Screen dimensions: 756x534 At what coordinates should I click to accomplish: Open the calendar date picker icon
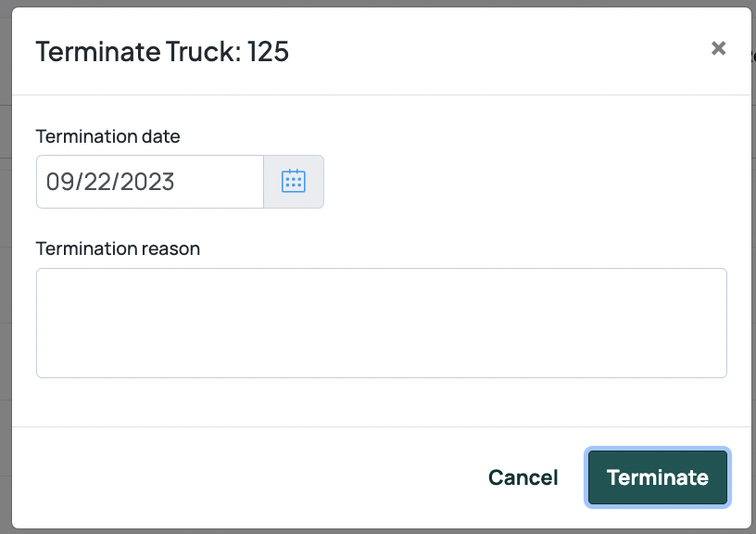[294, 182]
